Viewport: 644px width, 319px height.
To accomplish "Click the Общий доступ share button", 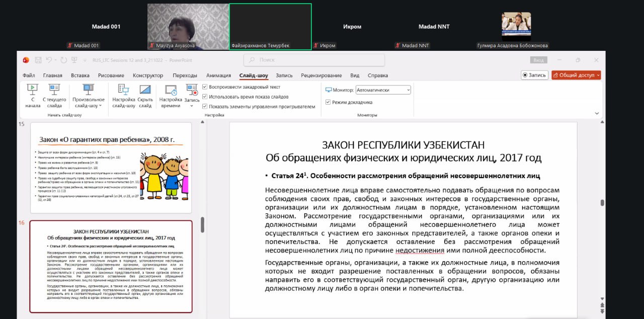I will click(576, 75).
